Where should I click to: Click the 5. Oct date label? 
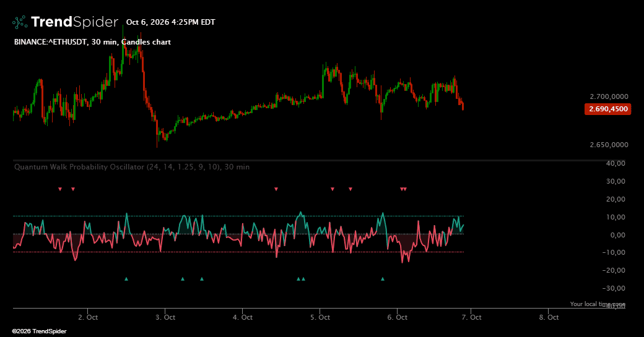[x=320, y=317]
